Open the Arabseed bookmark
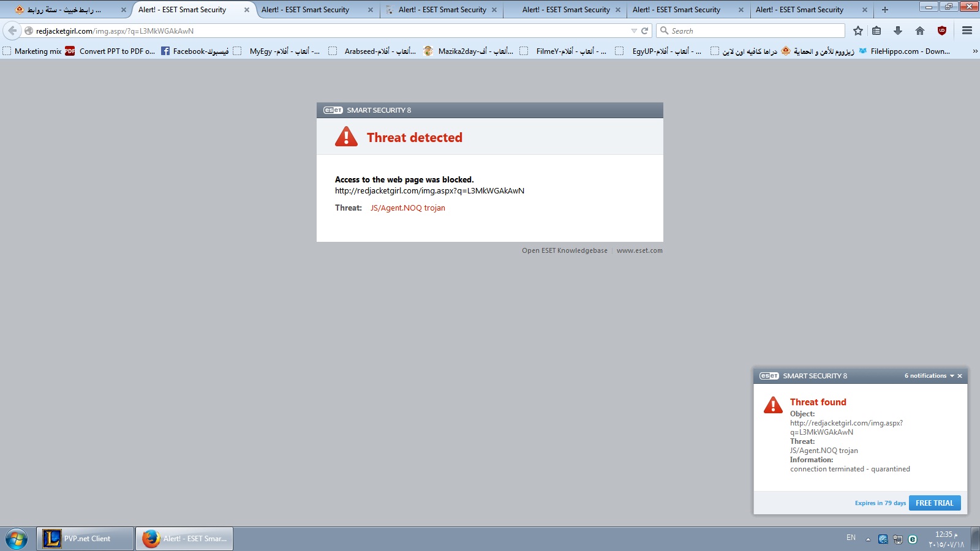This screenshot has height=551, width=980. point(372,51)
